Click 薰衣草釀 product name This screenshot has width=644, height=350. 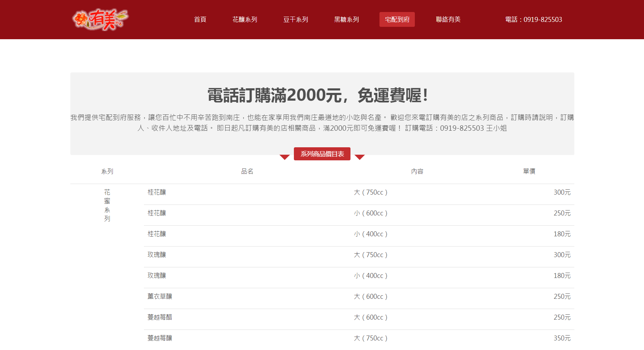(160, 297)
